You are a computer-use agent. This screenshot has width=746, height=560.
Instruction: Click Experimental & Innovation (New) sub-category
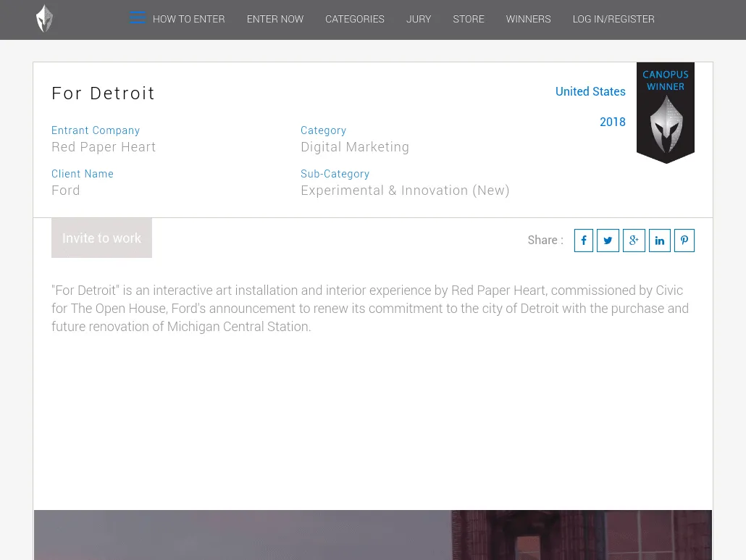[405, 191]
